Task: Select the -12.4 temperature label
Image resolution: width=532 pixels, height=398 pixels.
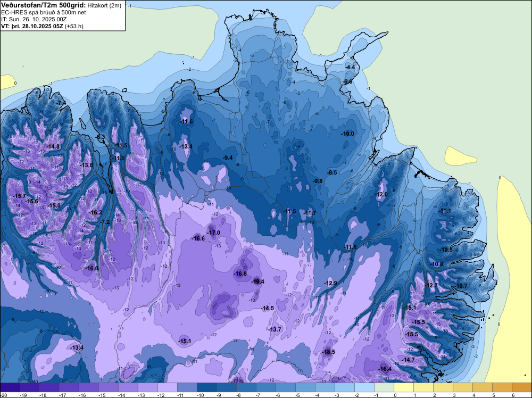Action: point(186,146)
